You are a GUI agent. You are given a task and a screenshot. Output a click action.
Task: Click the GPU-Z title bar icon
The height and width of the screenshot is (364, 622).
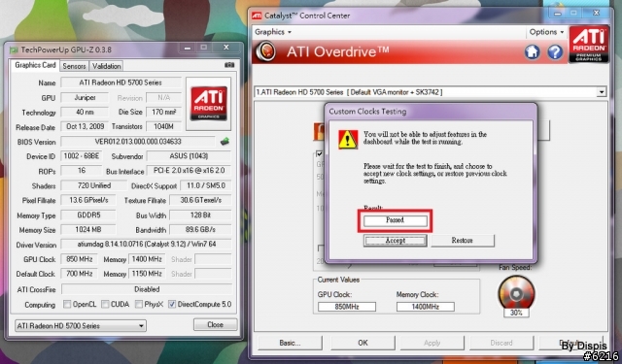tap(14, 50)
